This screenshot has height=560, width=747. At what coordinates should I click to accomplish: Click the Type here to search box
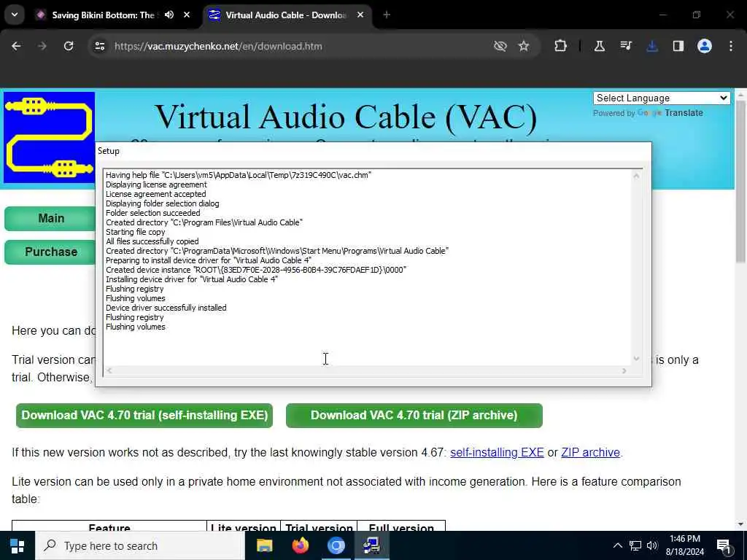click(139, 545)
